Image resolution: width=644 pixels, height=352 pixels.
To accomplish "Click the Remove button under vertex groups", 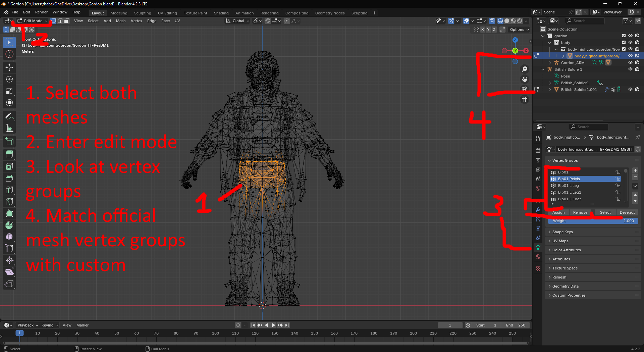I will coord(580,212).
